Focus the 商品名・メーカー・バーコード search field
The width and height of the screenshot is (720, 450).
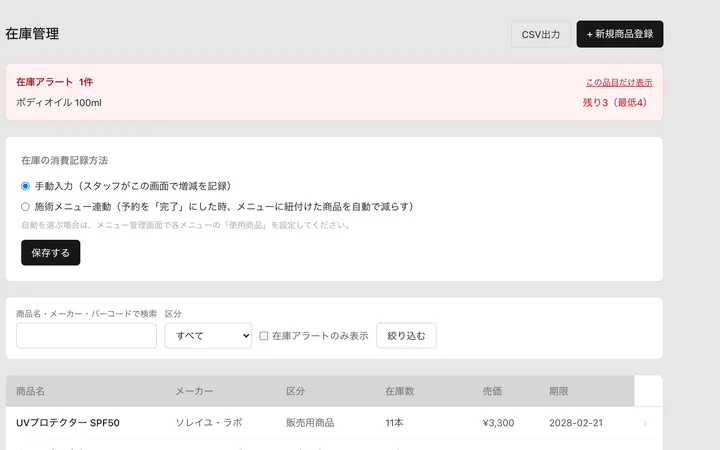[x=86, y=336]
